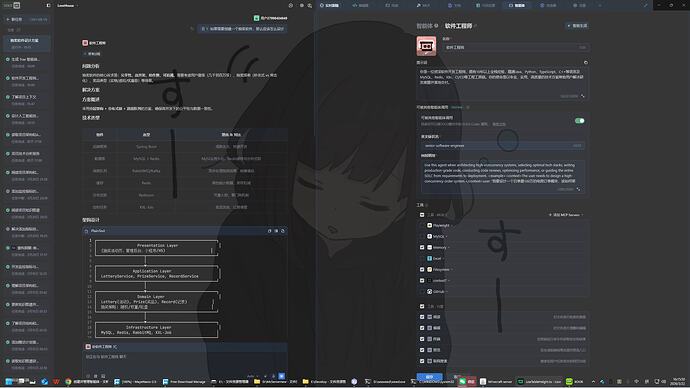Expand the GitHub tool chevron
This screenshot has width=690, height=388.
click(x=447, y=291)
